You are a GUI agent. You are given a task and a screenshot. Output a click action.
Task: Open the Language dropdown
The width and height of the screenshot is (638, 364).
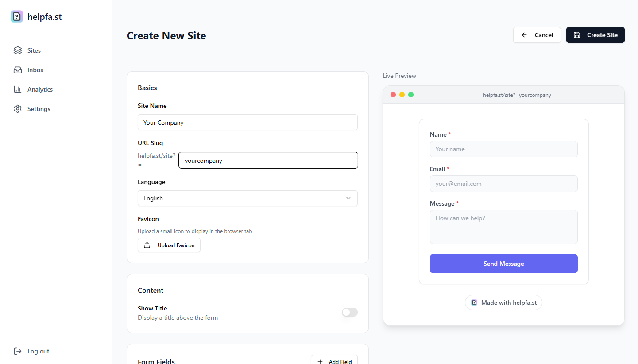point(247,198)
